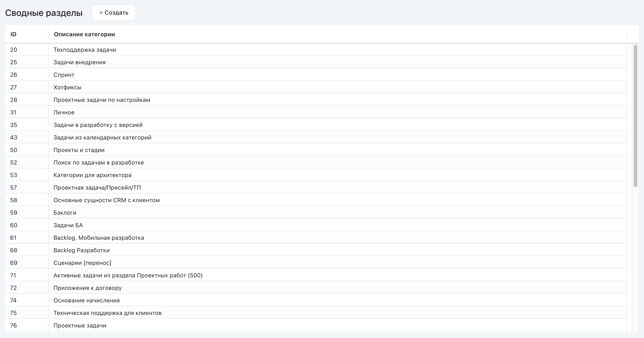This screenshot has width=644, height=338.
Task: Open Активные задачи из раздела Проектных работ
Action: 316,275
